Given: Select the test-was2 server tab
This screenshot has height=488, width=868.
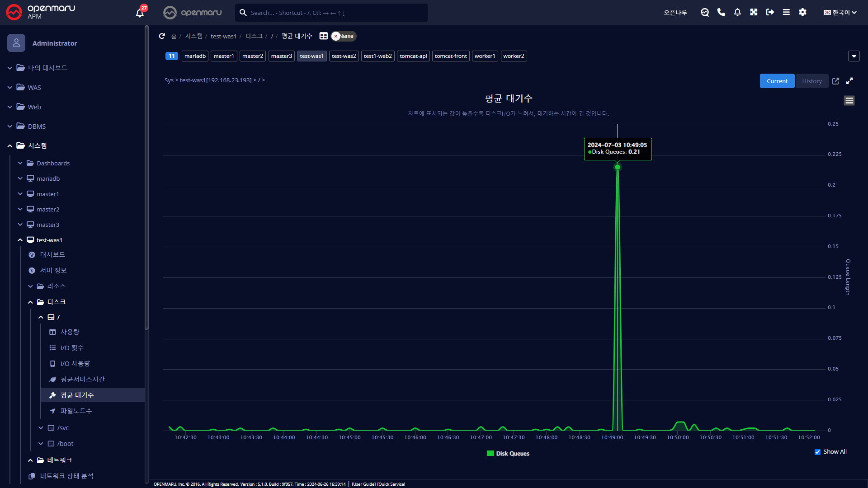Looking at the screenshot, I should click(x=344, y=56).
